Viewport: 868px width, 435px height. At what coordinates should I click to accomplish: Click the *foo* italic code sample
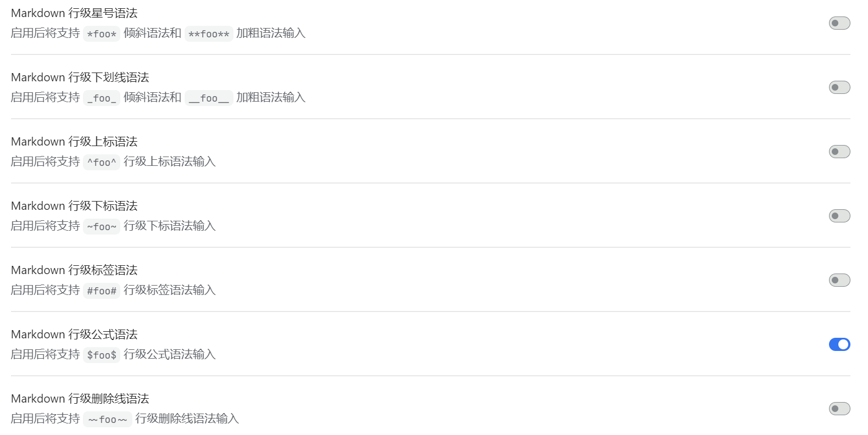(102, 34)
